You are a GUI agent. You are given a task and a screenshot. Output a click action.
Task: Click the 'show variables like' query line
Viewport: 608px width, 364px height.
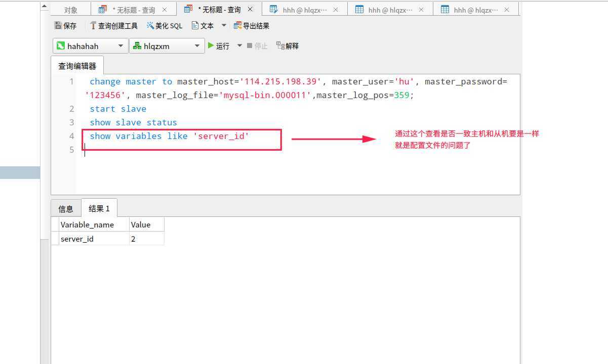tap(170, 136)
